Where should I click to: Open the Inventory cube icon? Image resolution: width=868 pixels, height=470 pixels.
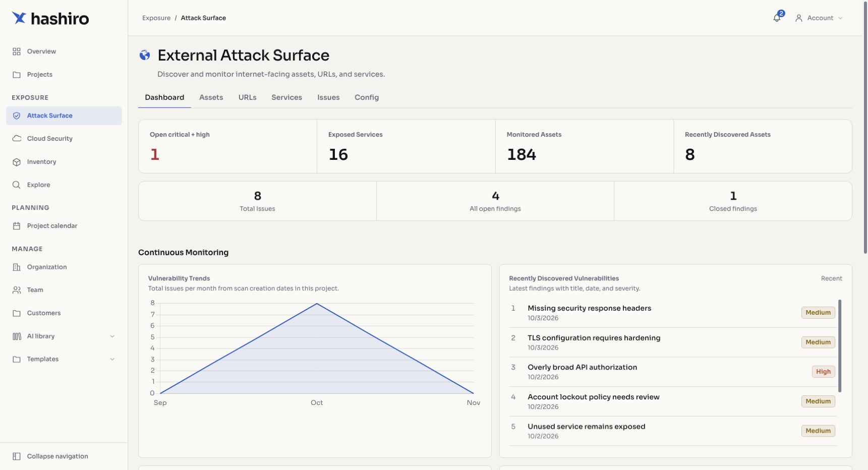click(17, 162)
